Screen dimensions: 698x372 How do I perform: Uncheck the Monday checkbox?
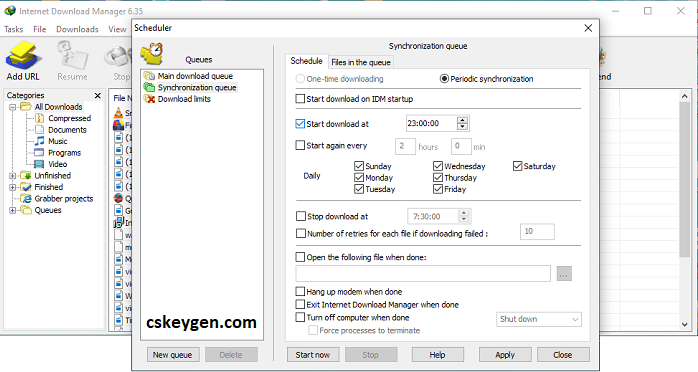pos(359,178)
